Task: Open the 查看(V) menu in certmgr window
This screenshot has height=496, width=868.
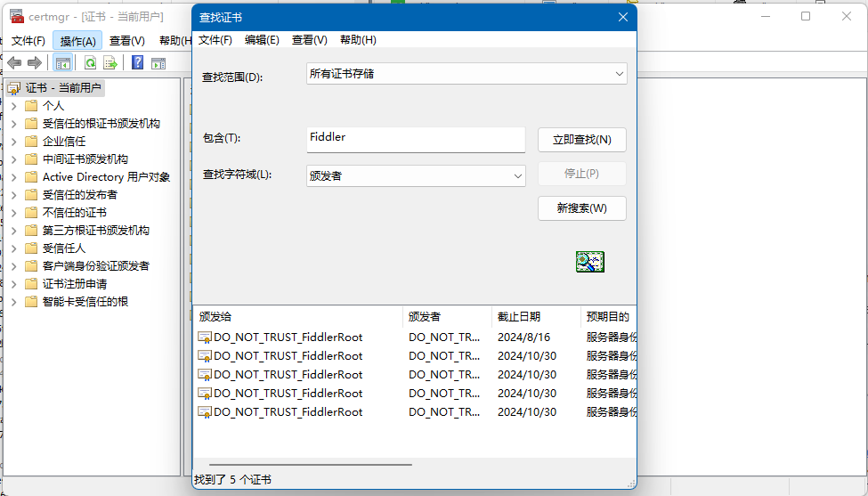Action: point(126,41)
